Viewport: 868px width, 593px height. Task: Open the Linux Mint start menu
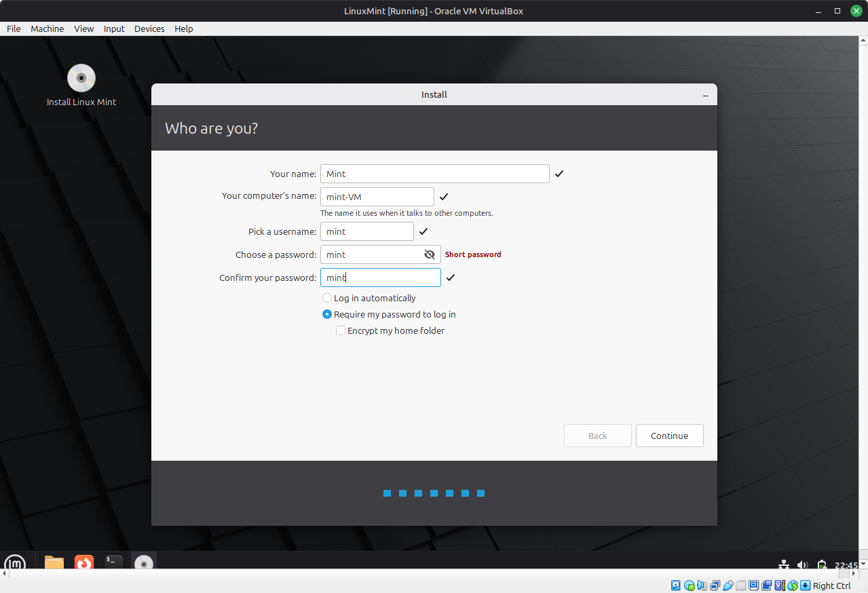(15, 563)
